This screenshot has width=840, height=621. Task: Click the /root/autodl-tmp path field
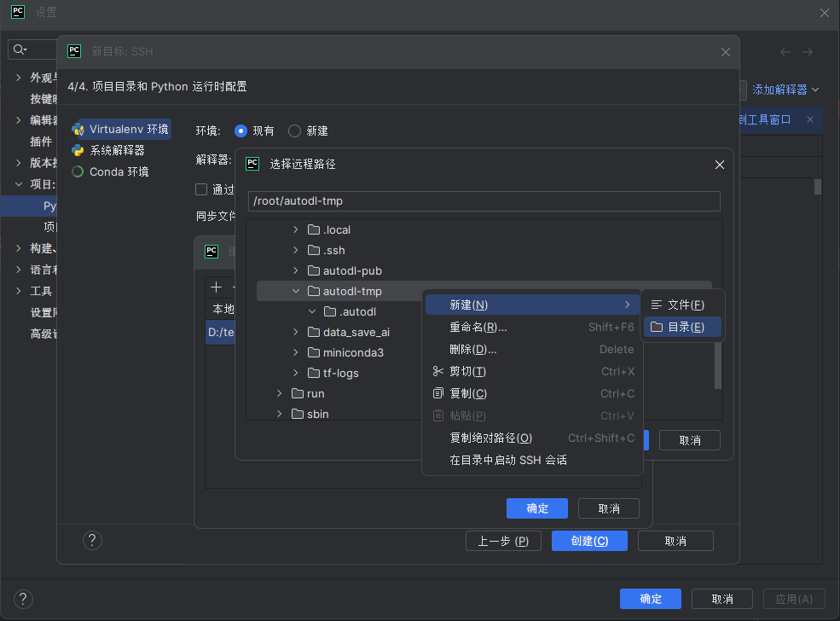(x=484, y=201)
